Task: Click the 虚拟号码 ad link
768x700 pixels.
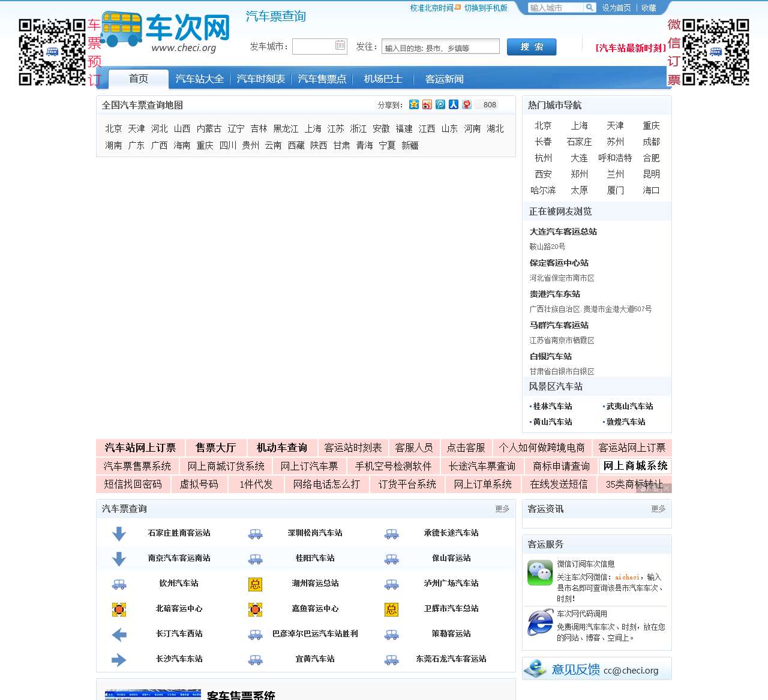Action: [x=199, y=484]
